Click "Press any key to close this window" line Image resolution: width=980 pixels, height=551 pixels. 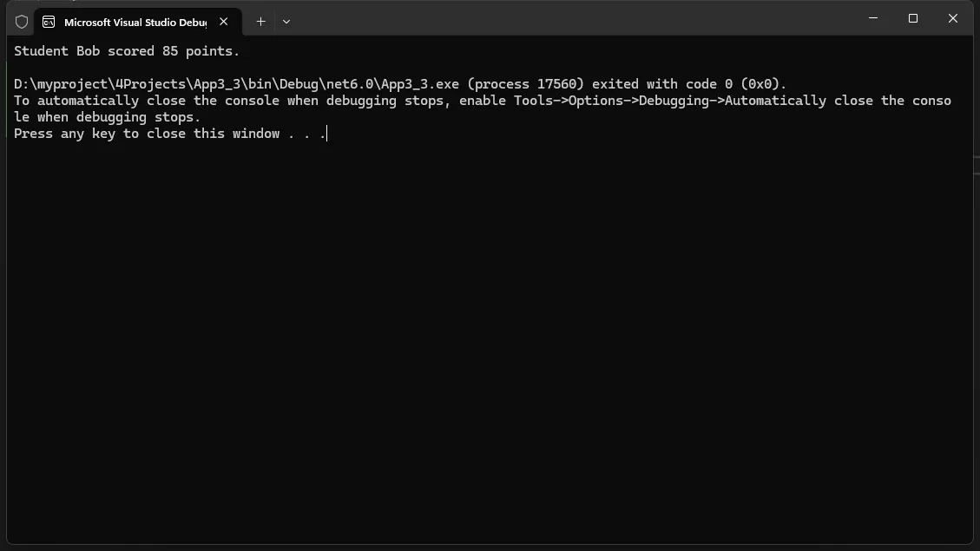[x=147, y=134]
